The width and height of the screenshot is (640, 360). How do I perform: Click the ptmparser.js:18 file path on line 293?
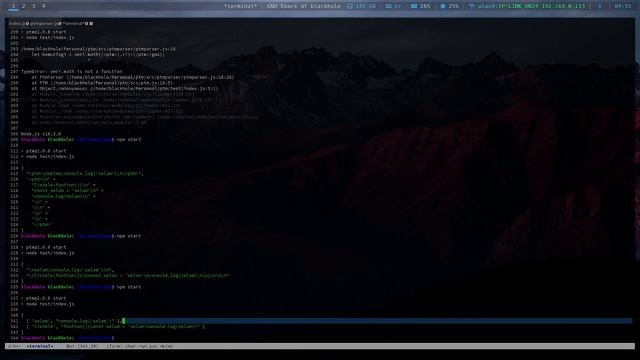coord(98,49)
